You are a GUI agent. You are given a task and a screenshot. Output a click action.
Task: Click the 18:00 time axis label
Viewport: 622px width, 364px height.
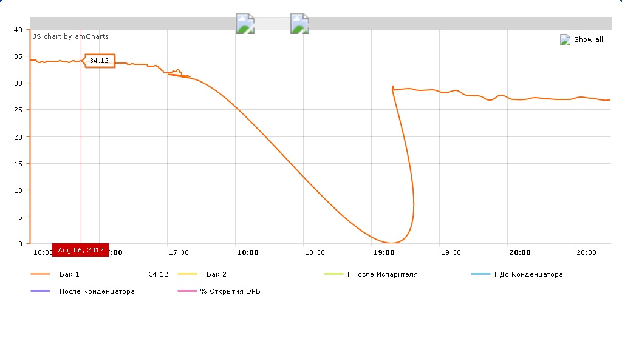tap(248, 252)
